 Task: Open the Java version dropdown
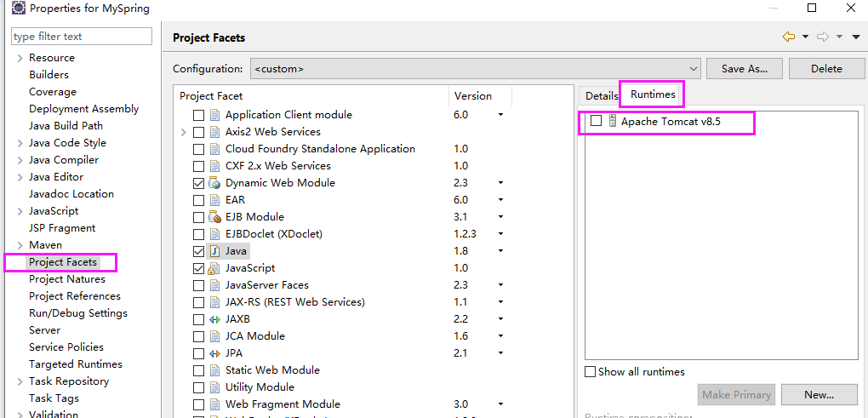[500, 251]
